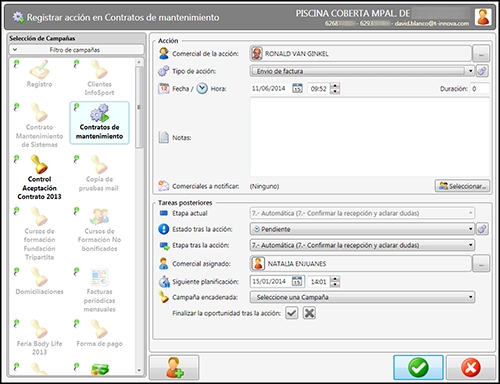Open Estado tras la acción dropdown
This screenshot has height=384, width=500.
pos(470,229)
